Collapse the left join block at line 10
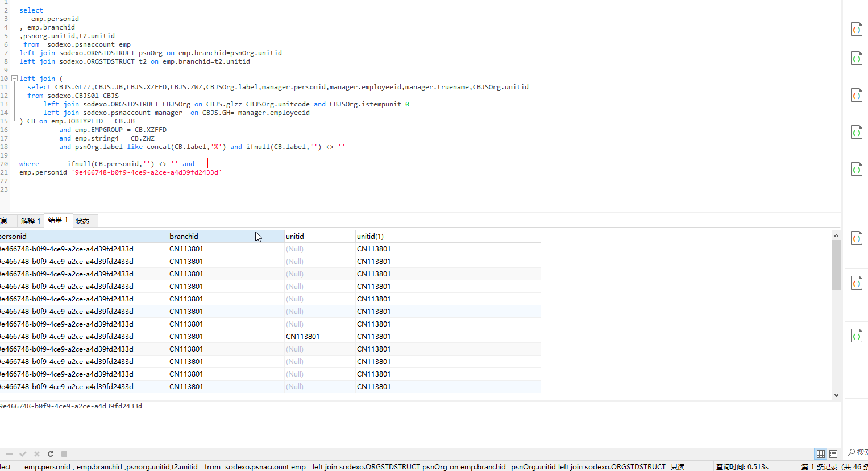The height and width of the screenshot is (471, 868). [x=14, y=78]
